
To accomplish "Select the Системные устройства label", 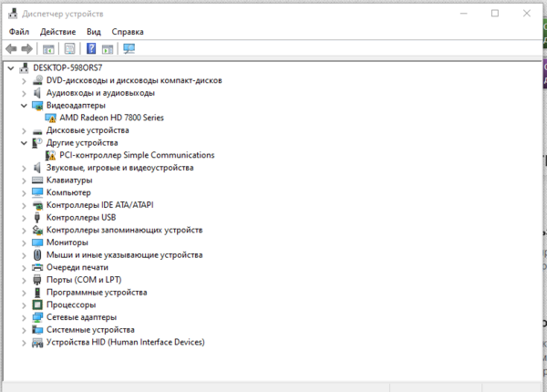I will 90,330.
